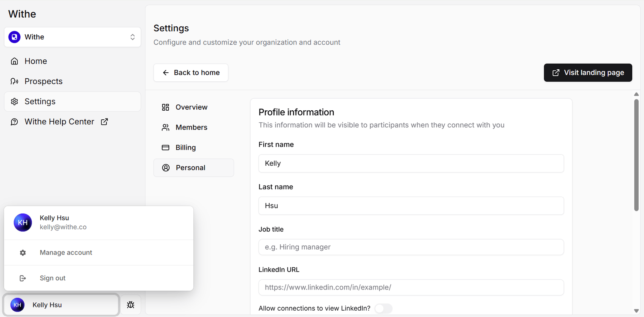Screen dimensions: 644x317
Task: Click the Visit landing page button
Action: (588, 73)
